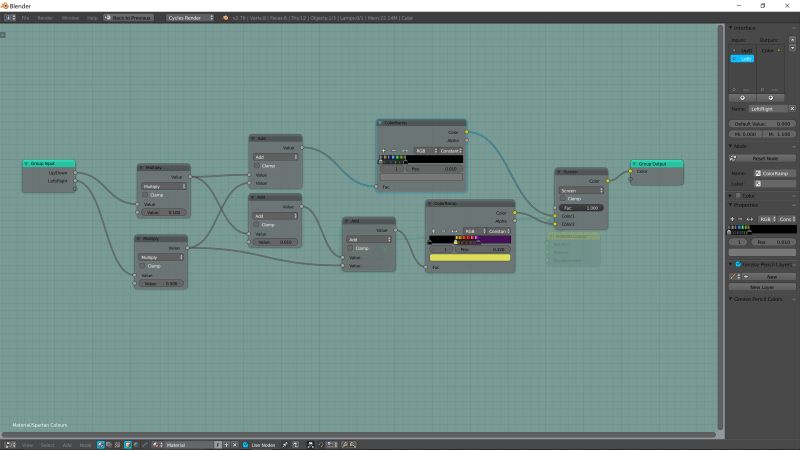Toggle fake user F button for Material
This screenshot has height=450, width=800.
pyautogui.click(x=218, y=445)
